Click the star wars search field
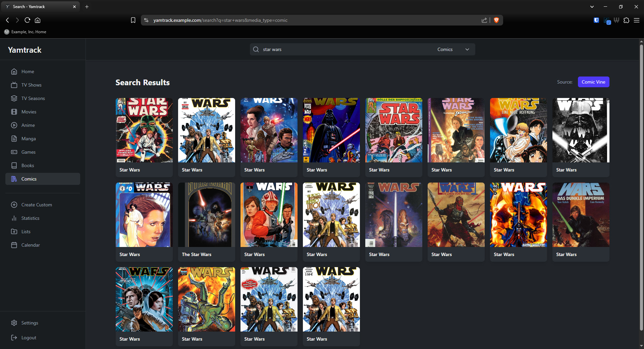Screen dimensions: 644x349 (345, 49)
